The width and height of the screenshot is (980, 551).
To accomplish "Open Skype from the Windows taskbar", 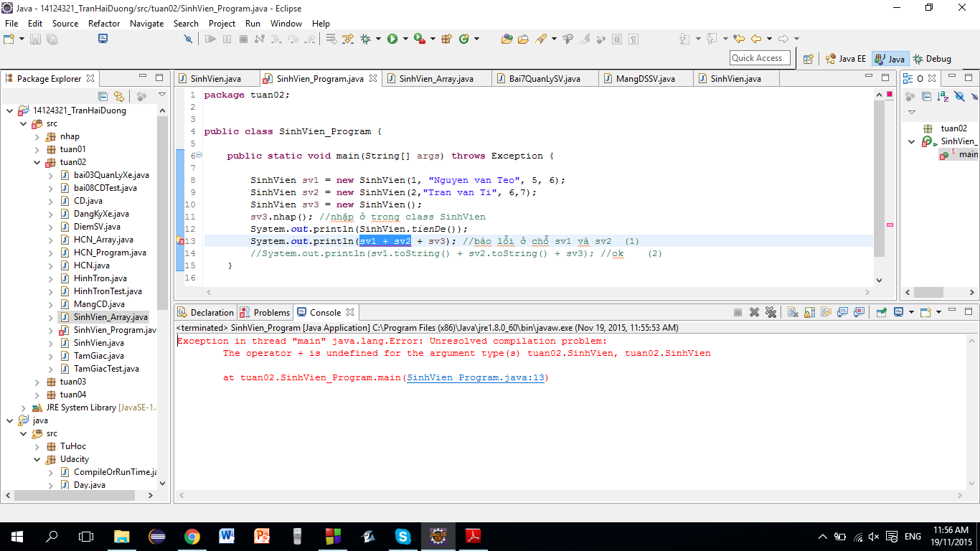I will [x=402, y=536].
